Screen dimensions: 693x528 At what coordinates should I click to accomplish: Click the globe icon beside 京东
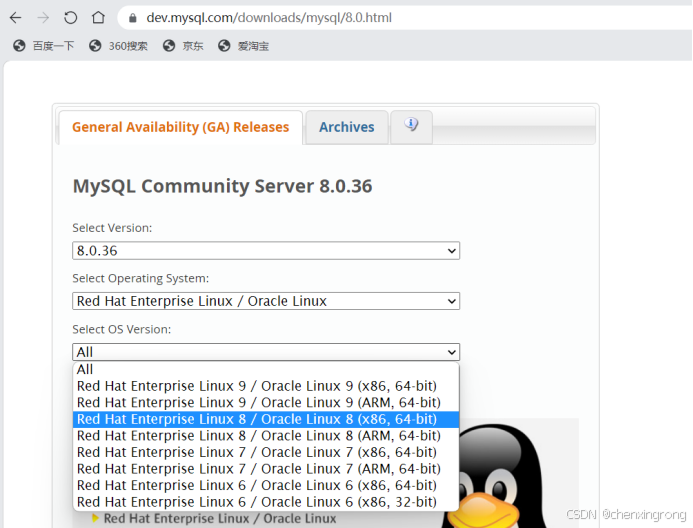(x=169, y=46)
